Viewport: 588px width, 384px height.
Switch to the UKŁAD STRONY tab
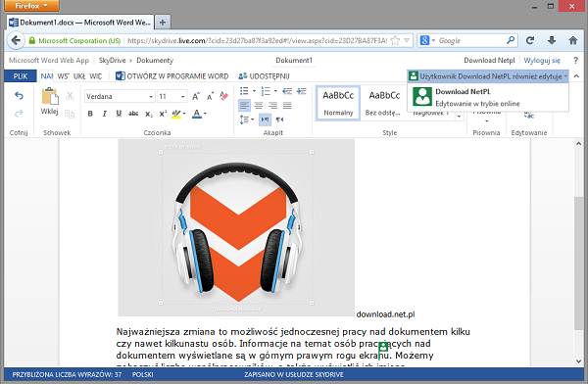click(79, 76)
